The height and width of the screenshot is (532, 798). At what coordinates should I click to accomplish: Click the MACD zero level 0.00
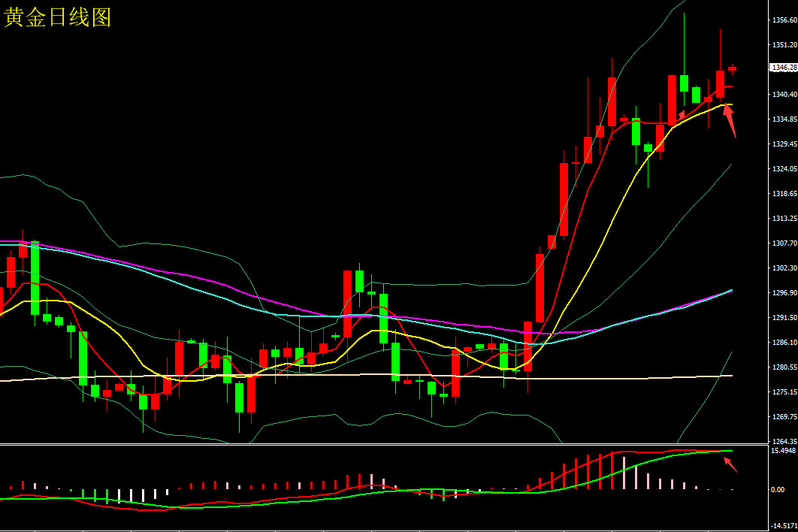pyautogui.click(x=778, y=490)
